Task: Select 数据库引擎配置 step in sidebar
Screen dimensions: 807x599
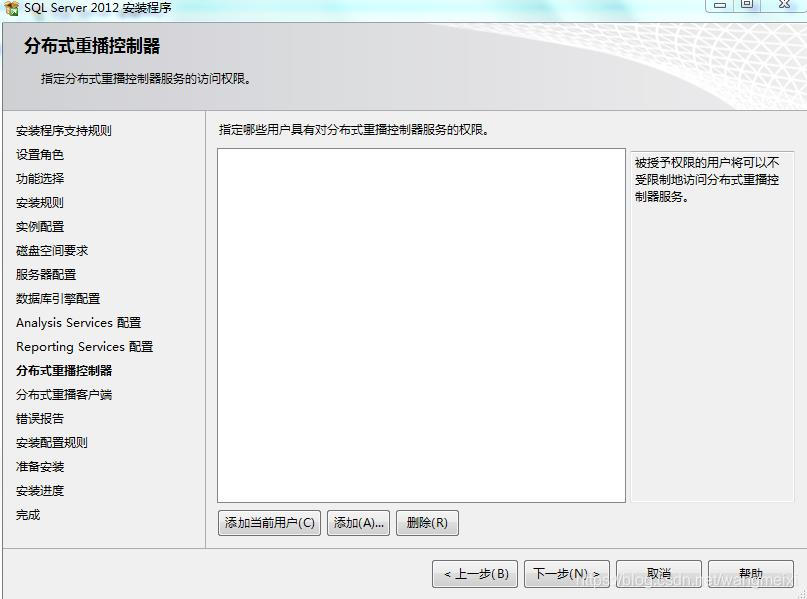Action: [58, 298]
